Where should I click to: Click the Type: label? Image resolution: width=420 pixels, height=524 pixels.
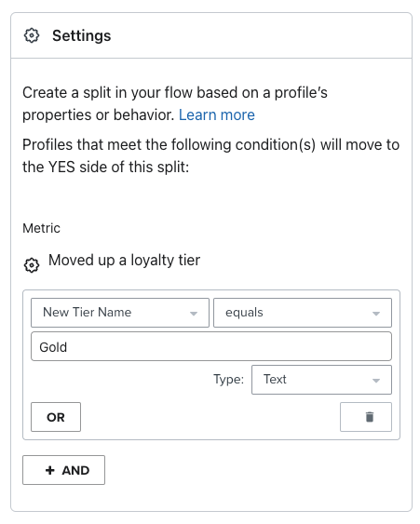coord(229,380)
